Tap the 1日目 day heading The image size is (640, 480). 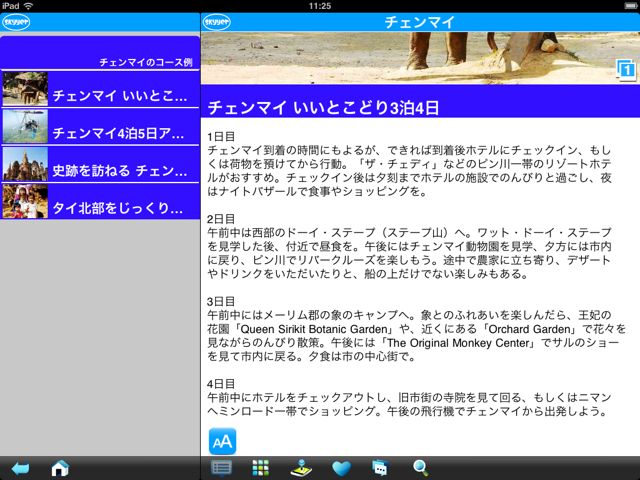pos(221,136)
